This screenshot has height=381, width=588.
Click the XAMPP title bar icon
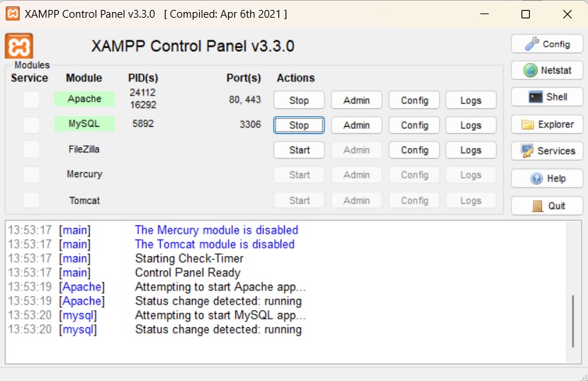coord(13,14)
